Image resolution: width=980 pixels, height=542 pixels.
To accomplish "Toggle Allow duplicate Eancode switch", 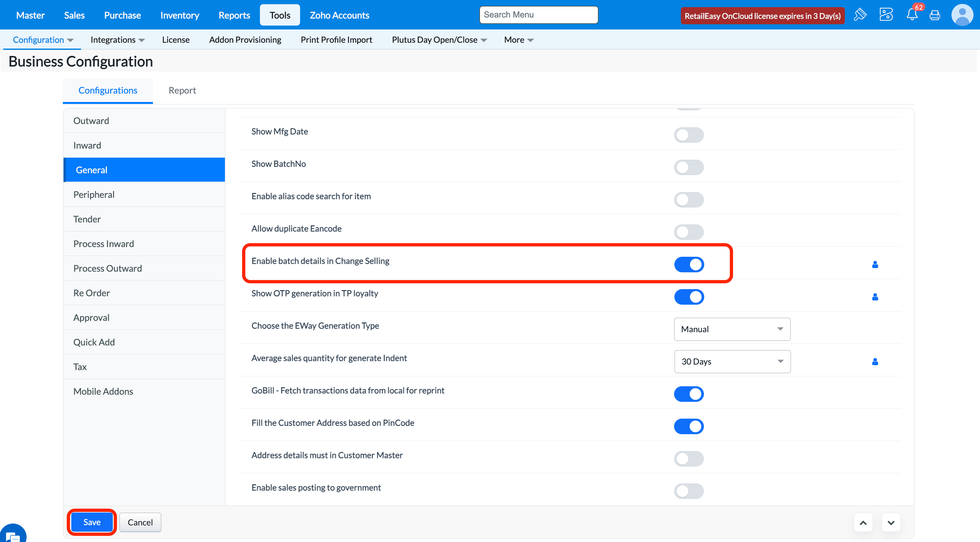I will pyautogui.click(x=689, y=232).
